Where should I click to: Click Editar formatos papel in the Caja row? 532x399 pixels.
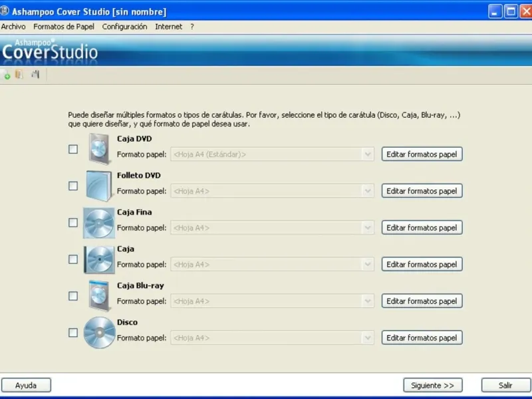tap(422, 264)
